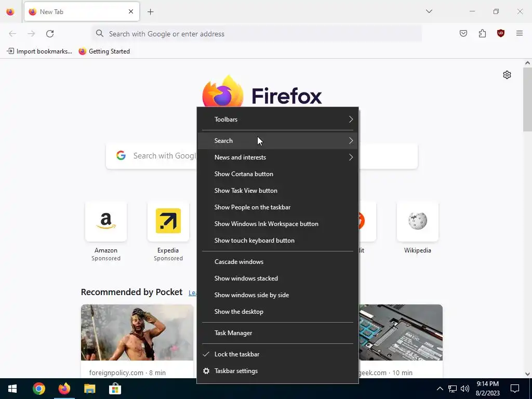532x399 pixels.
Task: Select Cascade windows
Action: pos(277,262)
